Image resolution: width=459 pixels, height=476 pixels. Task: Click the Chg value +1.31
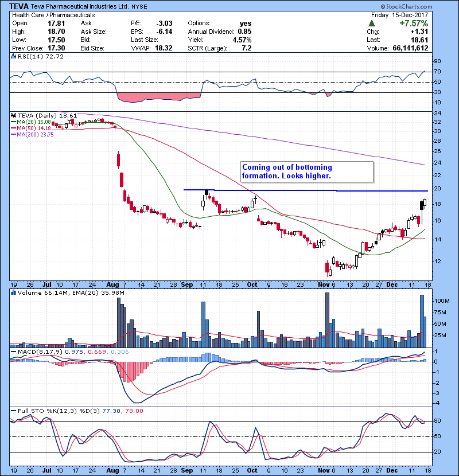tap(419, 32)
